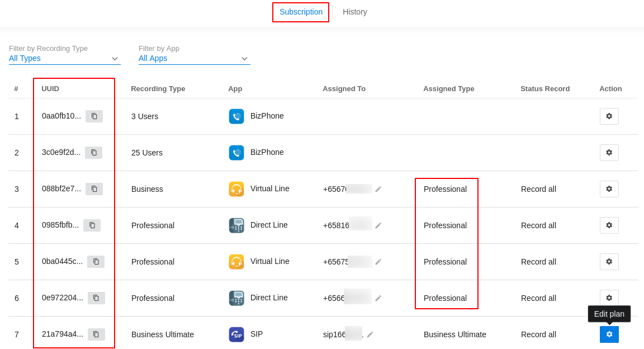Click the SIP app icon in row 7
Viewport: 644px width, 349px height.
[236, 334]
